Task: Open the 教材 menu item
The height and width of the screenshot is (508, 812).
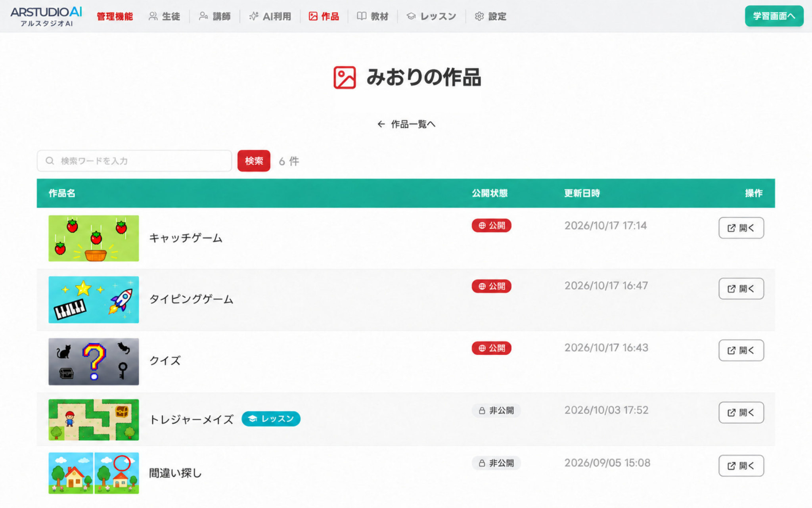Action: tap(372, 16)
